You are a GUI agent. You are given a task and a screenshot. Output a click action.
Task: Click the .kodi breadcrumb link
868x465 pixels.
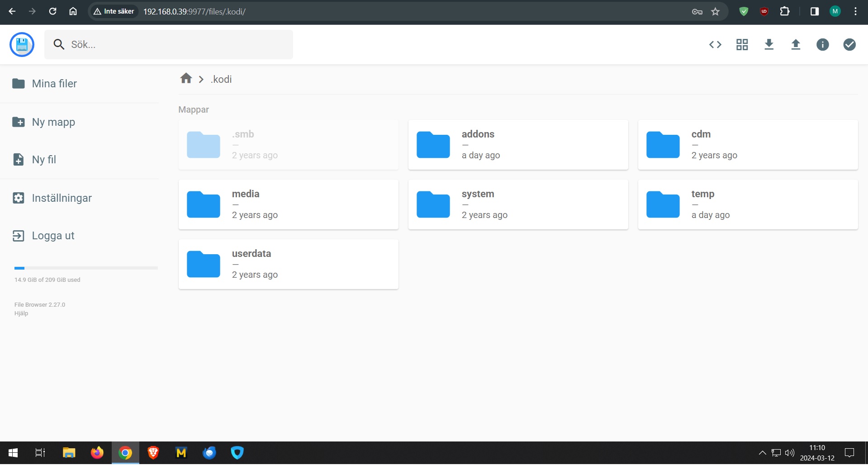coord(221,79)
